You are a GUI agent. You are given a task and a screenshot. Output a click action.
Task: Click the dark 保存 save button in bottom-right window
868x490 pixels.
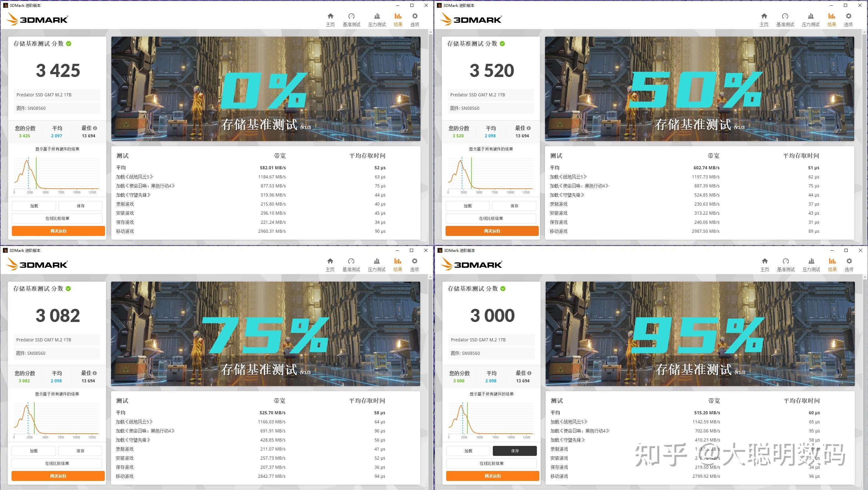click(515, 451)
